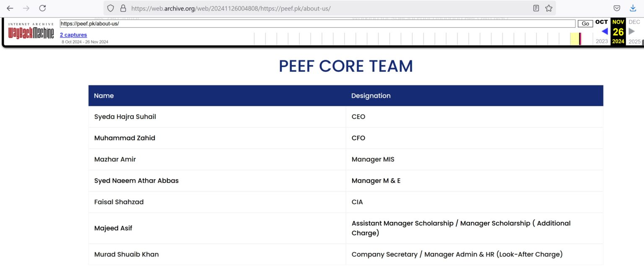Bookmark this page with star icon
Screen dimensions: 644x266
click(548, 8)
